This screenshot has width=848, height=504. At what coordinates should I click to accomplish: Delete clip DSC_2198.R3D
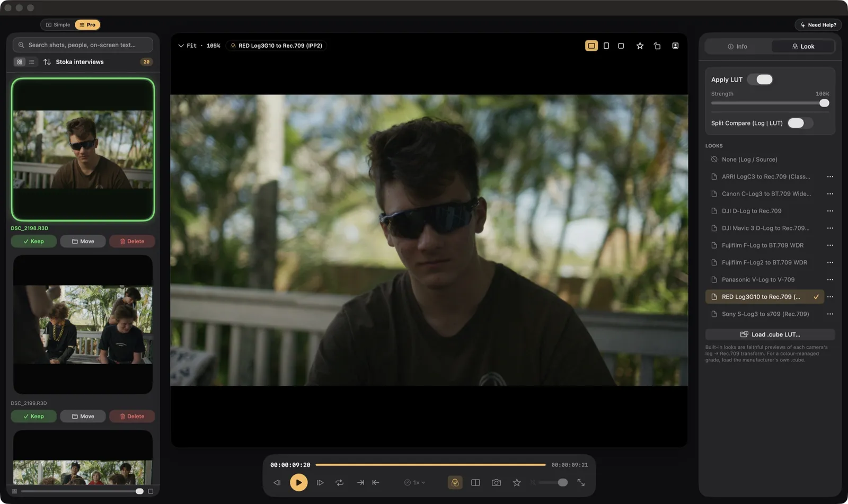(132, 242)
